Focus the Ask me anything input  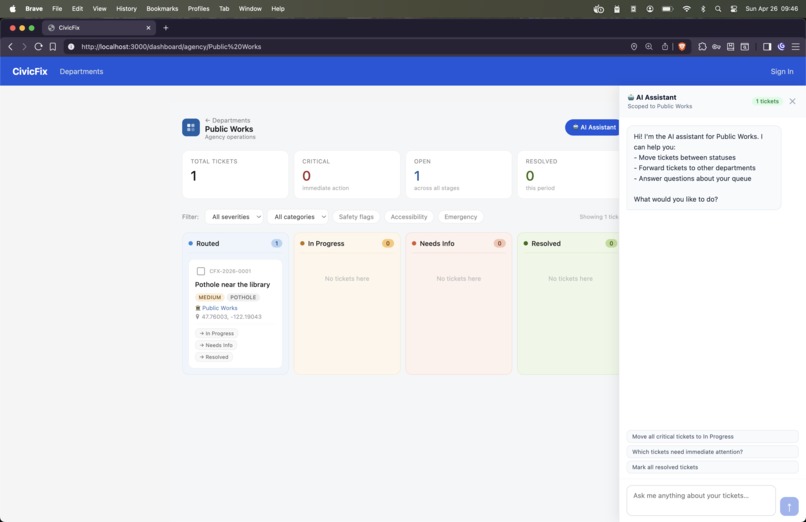pyautogui.click(x=701, y=500)
